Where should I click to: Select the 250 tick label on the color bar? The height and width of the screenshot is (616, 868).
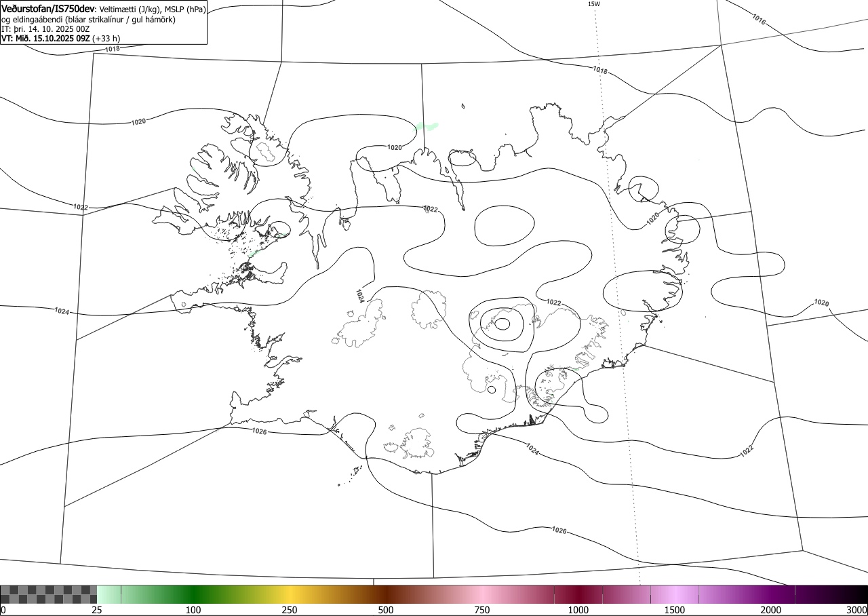click(x=290, y=610)
